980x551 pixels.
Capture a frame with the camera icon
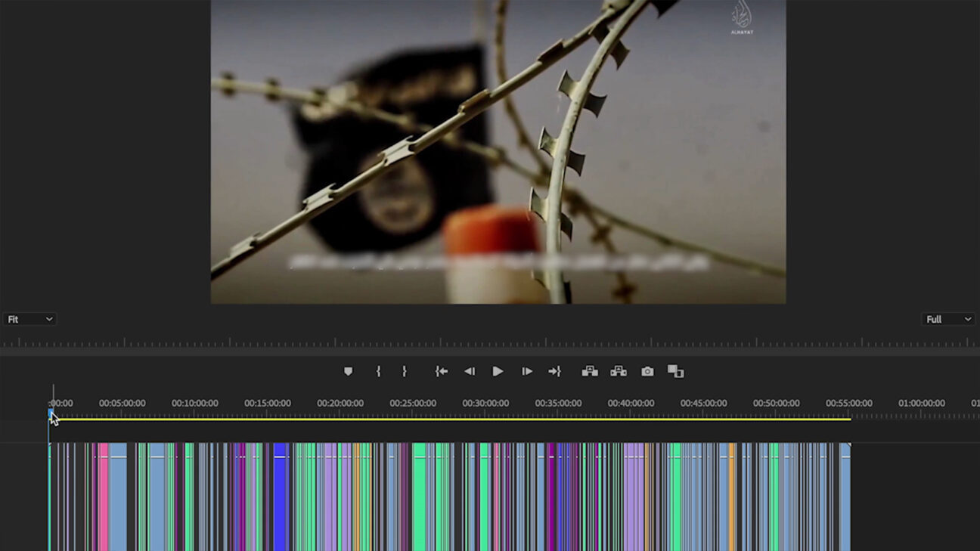647,371
